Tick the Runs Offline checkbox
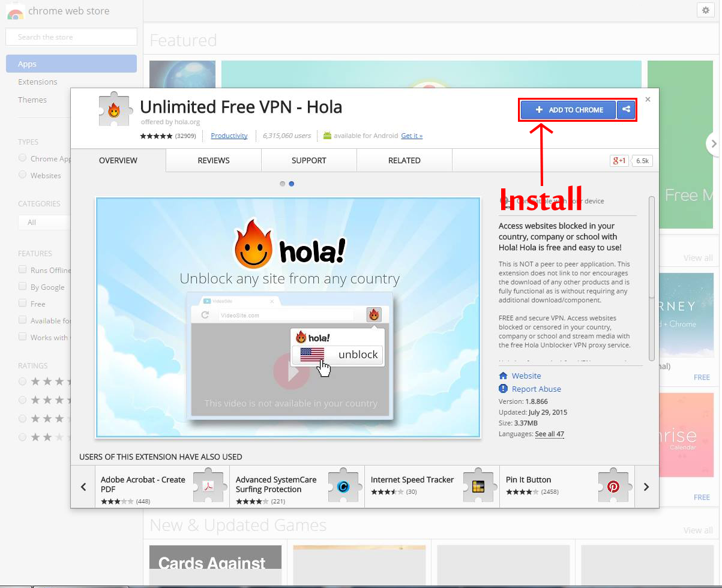The height and width of the screenshot is (588, 722). point(23,269)
